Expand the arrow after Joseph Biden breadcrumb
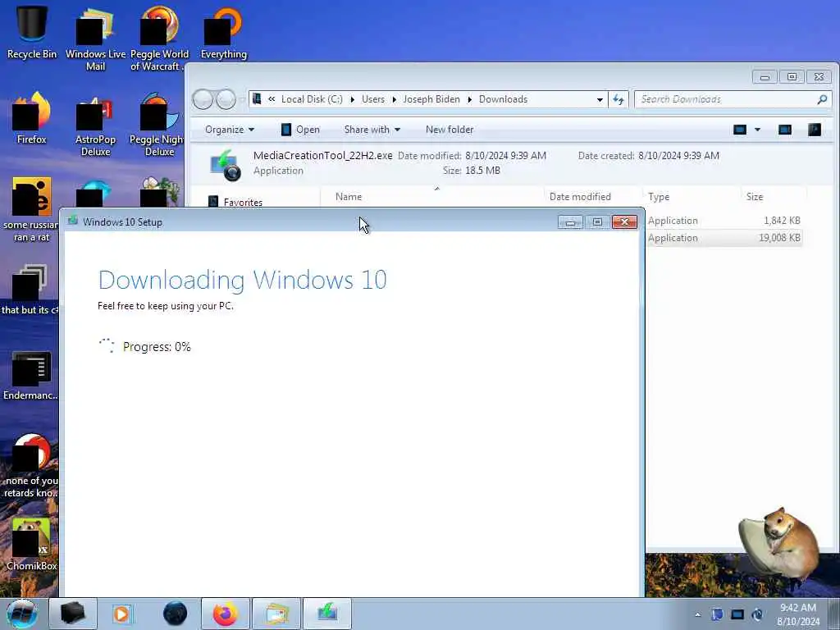The image size is (840, 630). 470,99
